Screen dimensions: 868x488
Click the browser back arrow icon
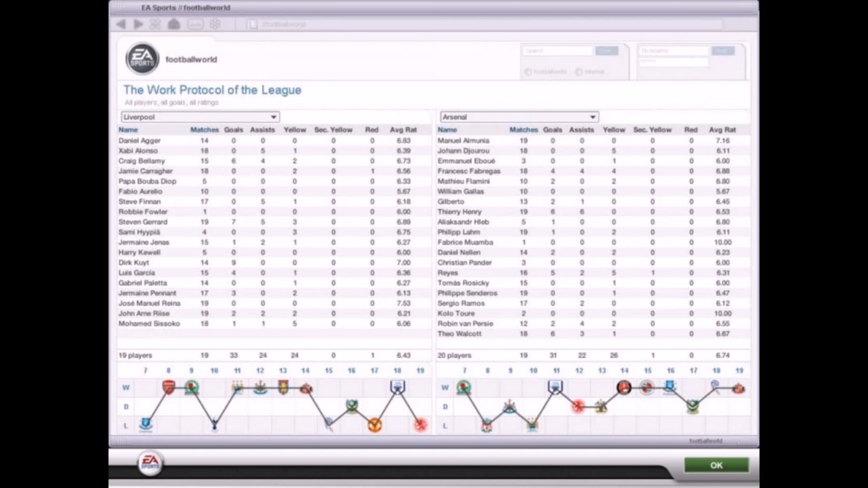pyautogui.click(x=121, y=24)
